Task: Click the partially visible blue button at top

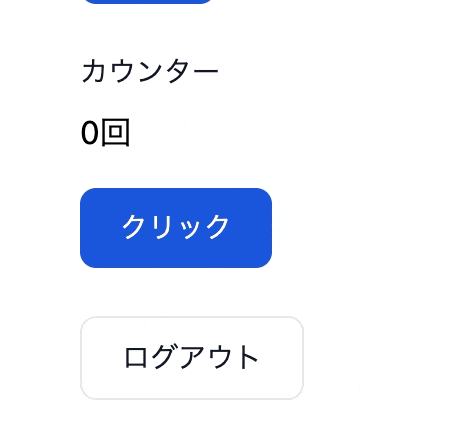Action: 147,1
